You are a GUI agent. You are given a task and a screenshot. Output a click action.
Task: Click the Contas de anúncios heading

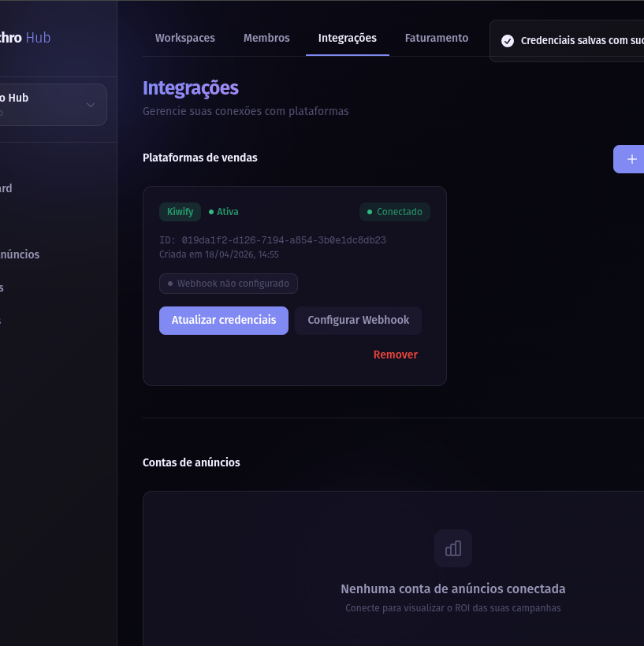coord(191,462)
